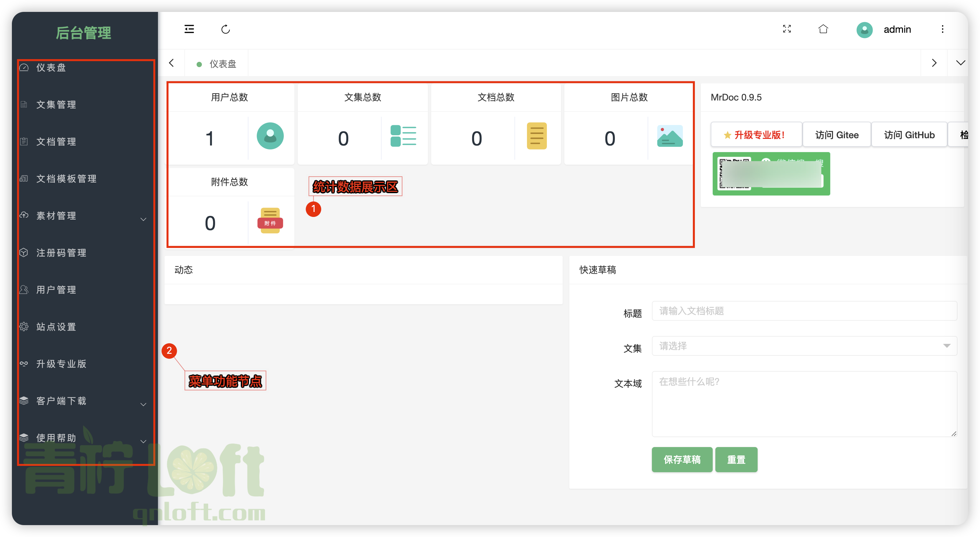This screenshot has height=537, width=980.
Task: Click the 图片总数 picture icon
Action: click(x=669, y=136)
